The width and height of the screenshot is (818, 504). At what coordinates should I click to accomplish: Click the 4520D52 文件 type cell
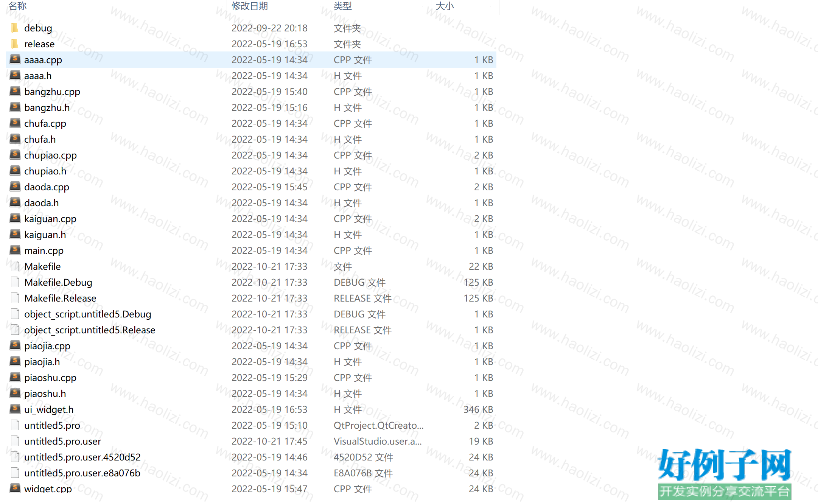[x=363, y=457]
